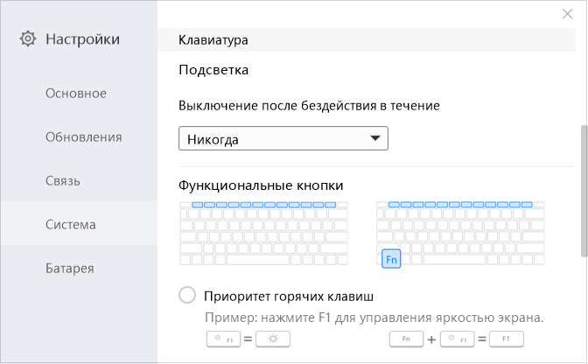
Task: Open the Никогда backlight timeout dropdown
Action: click(x=283, y=138)
